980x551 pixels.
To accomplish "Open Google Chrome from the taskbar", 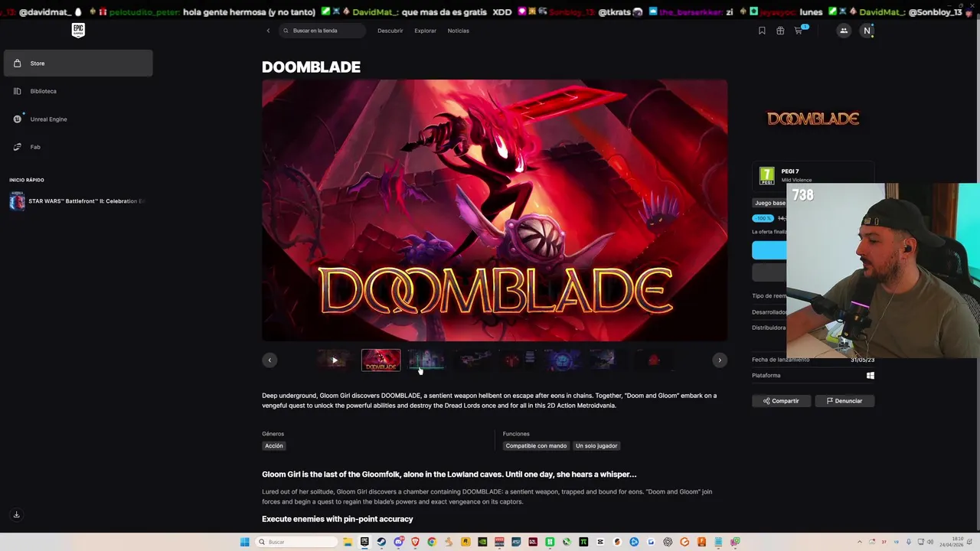I will coord(432,542).
